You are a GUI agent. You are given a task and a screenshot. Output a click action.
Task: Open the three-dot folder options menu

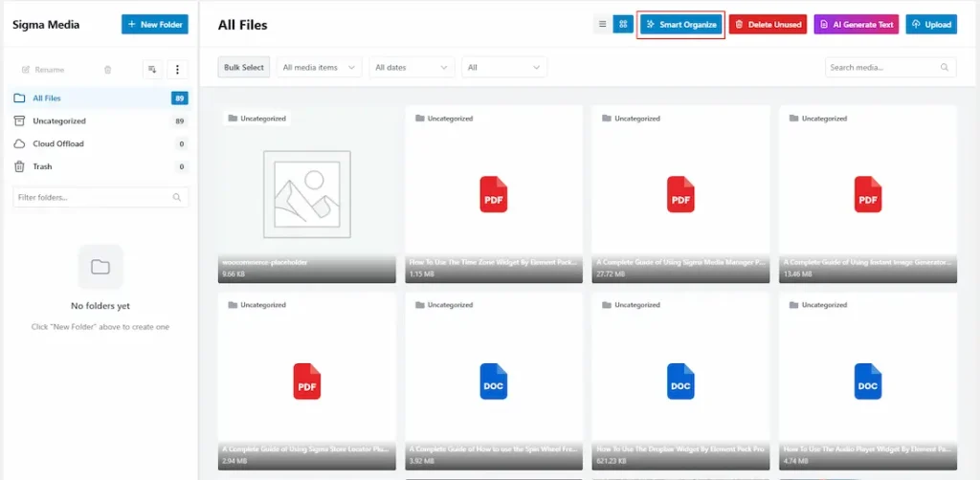(177, 69)
